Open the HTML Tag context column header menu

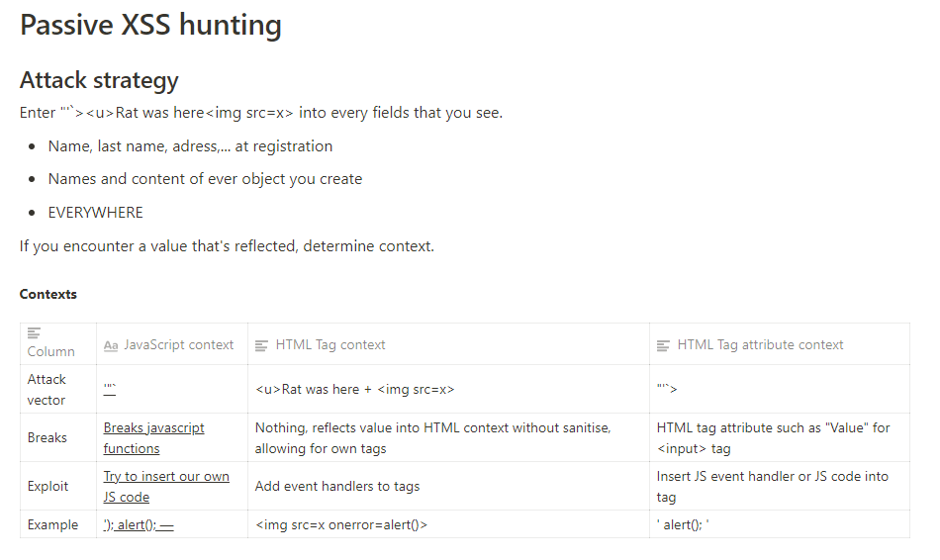pos(448,344)
